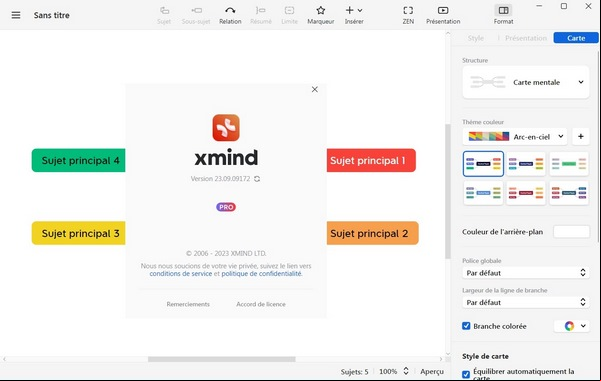
Task: Add a Relation from toolbar
Action: point(230,15)
